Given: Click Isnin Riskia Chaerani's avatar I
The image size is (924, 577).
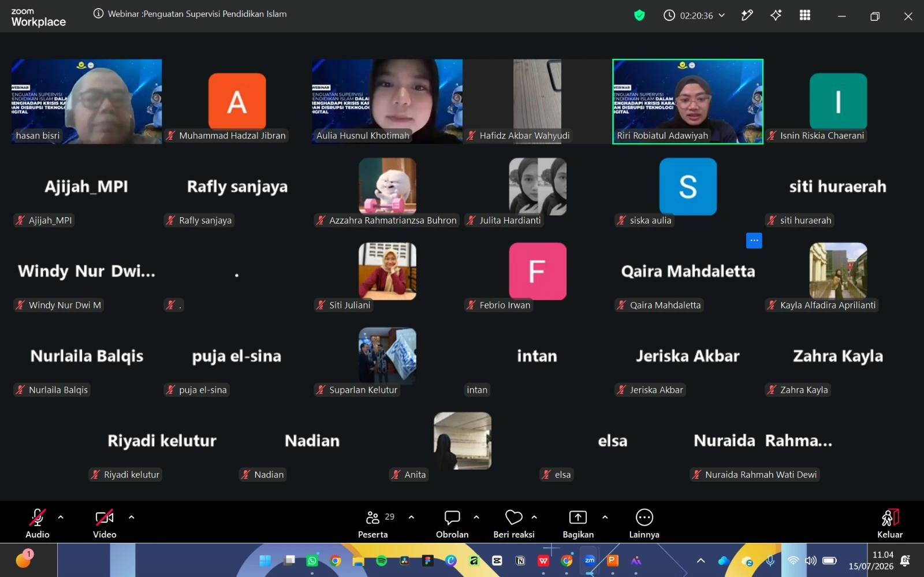Looking at the screenshot, I should coord(838,101).
